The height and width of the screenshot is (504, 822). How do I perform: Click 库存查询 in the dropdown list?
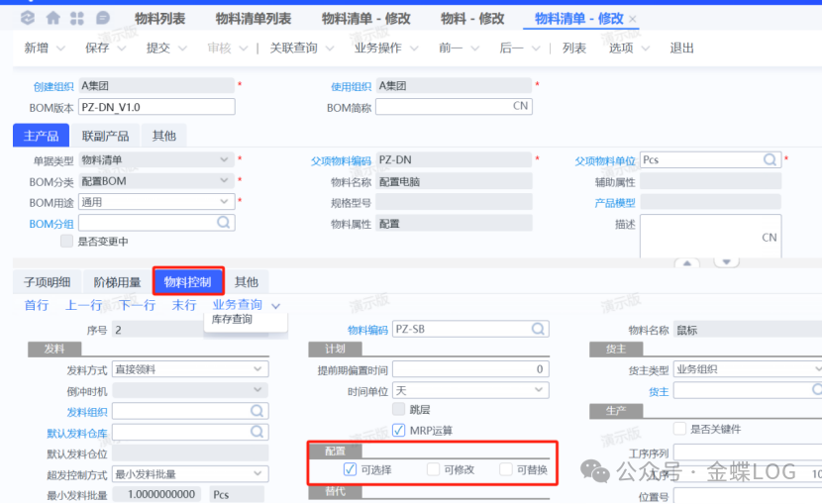pos(232,319)
